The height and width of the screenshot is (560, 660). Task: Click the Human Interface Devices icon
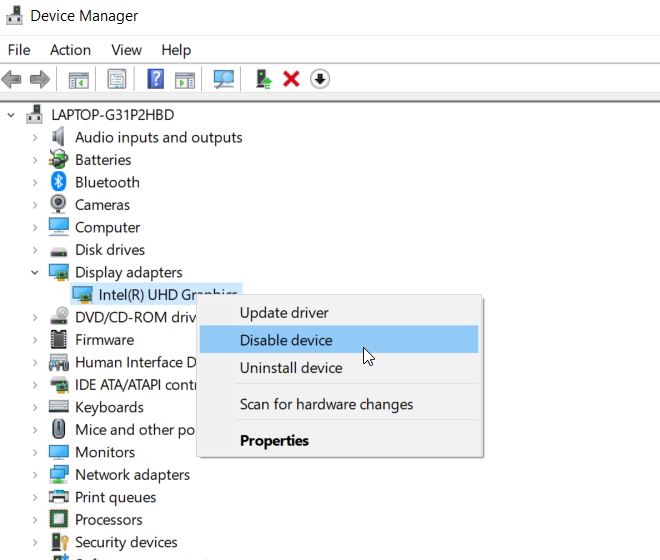(59, 362)
